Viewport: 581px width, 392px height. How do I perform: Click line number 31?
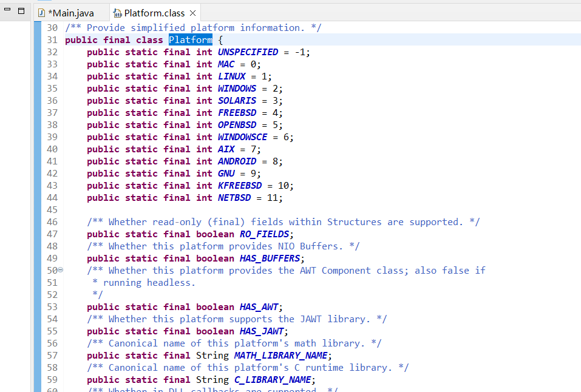[x=52, y=39]
